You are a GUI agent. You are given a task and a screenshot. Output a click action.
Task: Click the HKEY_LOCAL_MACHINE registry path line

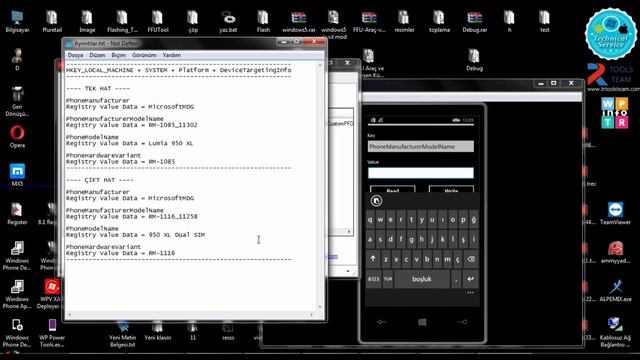pos(179,70)
